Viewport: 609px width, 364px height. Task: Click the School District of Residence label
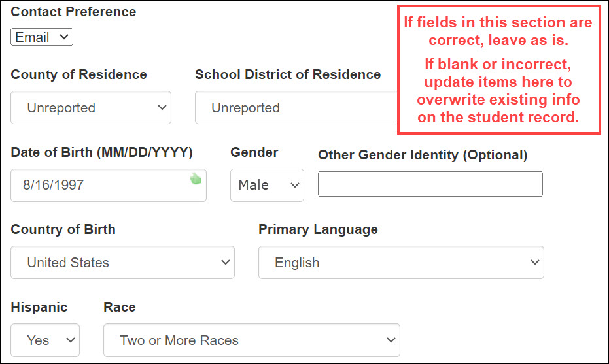coord(287,74)
